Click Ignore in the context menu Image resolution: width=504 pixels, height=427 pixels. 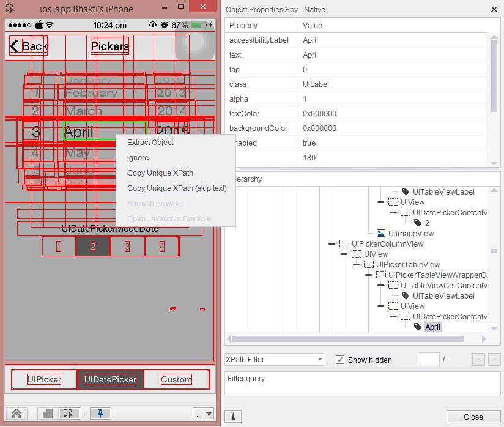pyautogui.click(x=138, y=158)
